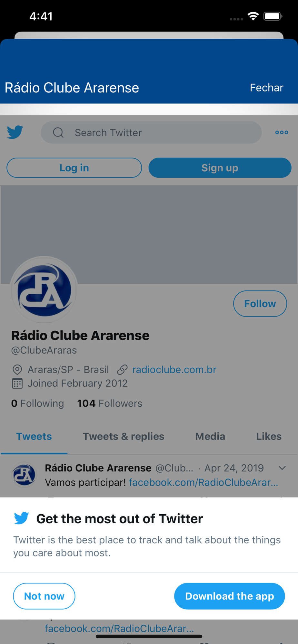Dismiss the banner with Not now

(44, 596)
